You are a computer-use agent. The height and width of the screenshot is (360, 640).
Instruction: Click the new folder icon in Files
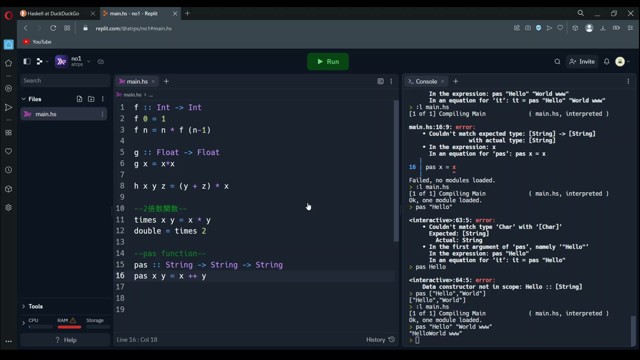[91, 99]
